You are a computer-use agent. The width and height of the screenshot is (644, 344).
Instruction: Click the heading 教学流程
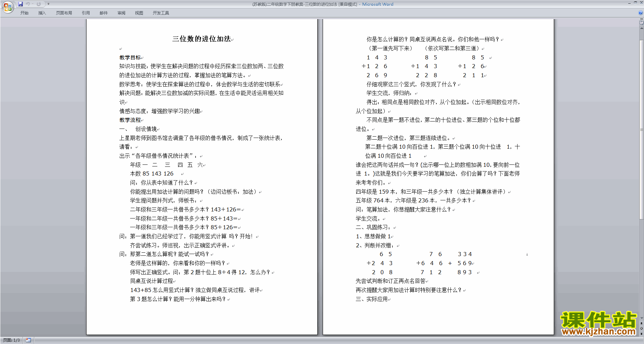[130, 120]
